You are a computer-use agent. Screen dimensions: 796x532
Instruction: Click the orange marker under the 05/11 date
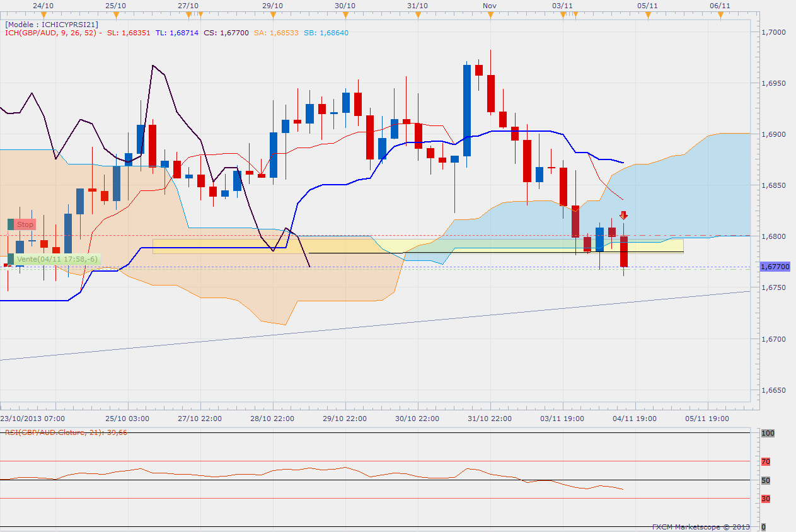pyautogui.click(x=647, y=14)
